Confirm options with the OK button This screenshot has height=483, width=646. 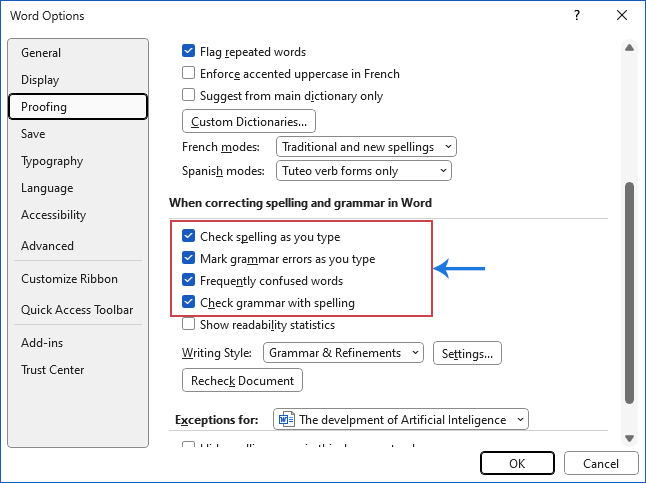[517, 463]
